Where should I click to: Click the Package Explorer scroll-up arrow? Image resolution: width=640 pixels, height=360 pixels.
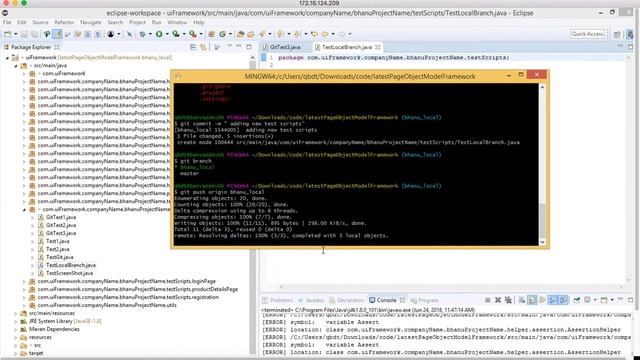point(253,58)
